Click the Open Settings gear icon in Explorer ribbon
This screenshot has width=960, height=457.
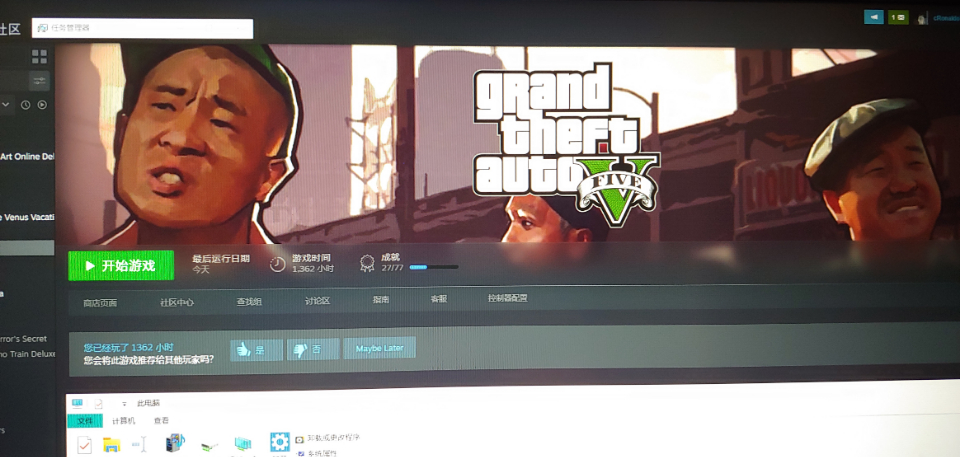click(x=280, y=442)
